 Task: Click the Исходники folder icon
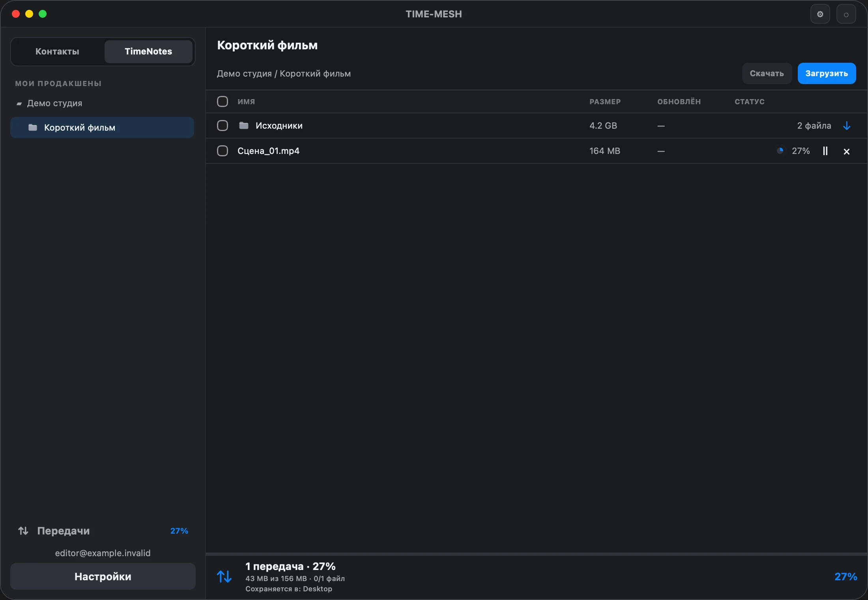click(244, 126)
